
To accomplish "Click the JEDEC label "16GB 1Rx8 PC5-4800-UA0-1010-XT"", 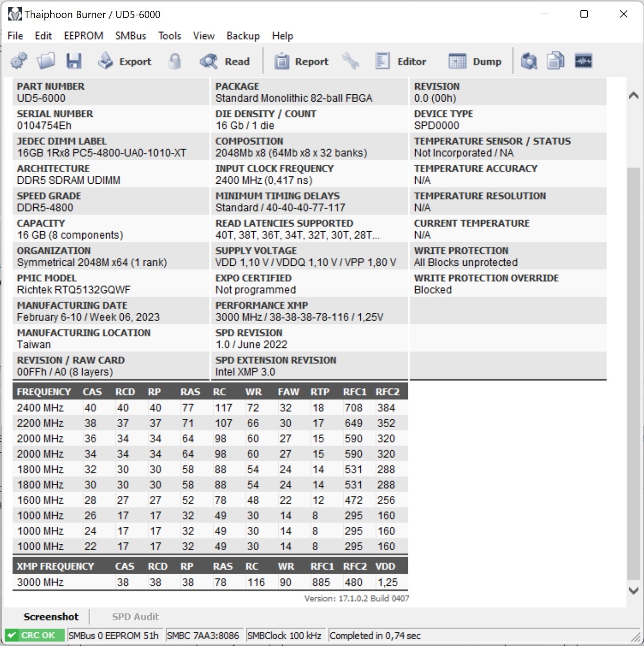I will (x=102, y=153).
